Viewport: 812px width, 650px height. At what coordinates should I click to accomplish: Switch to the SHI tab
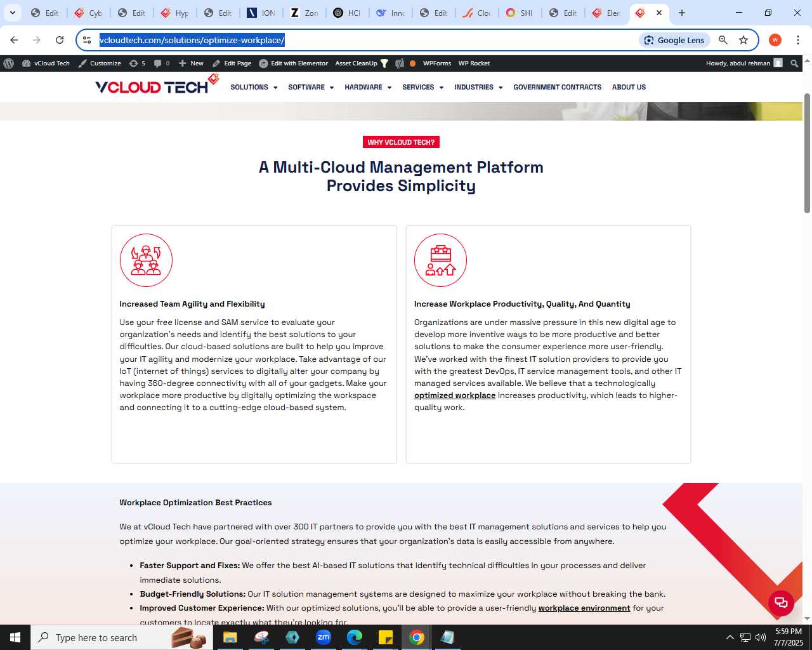coord(520,13)
